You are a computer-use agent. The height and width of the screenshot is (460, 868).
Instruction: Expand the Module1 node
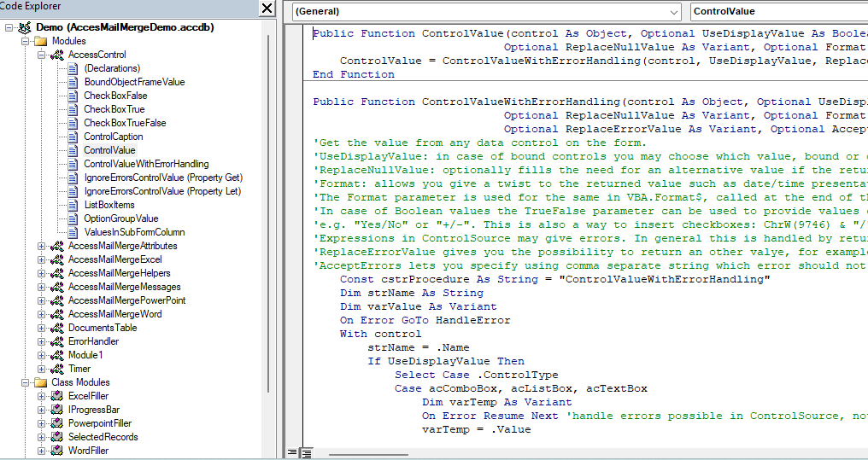tap(42, 355)
